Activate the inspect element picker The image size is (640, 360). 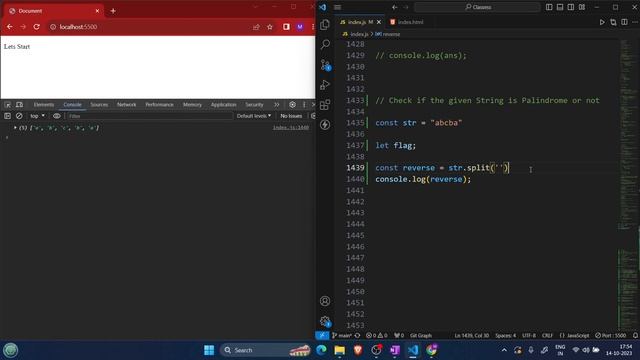pos(7,105)
